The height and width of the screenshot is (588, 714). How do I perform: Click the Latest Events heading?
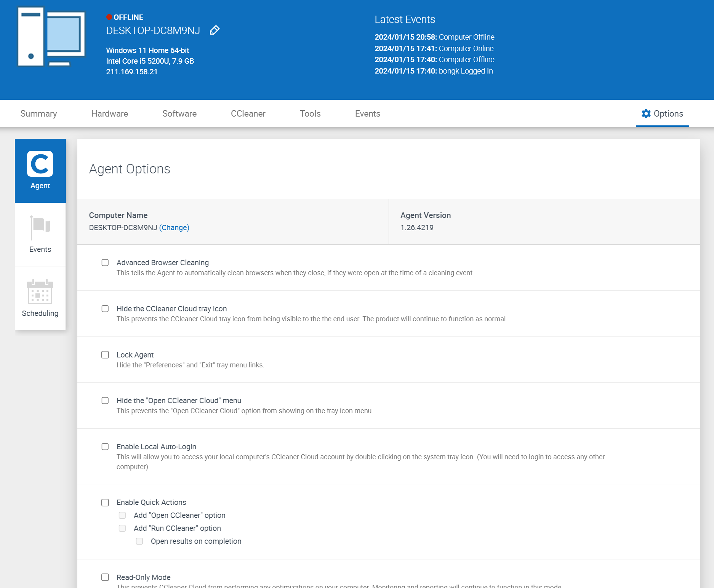(x=405, y=19)
